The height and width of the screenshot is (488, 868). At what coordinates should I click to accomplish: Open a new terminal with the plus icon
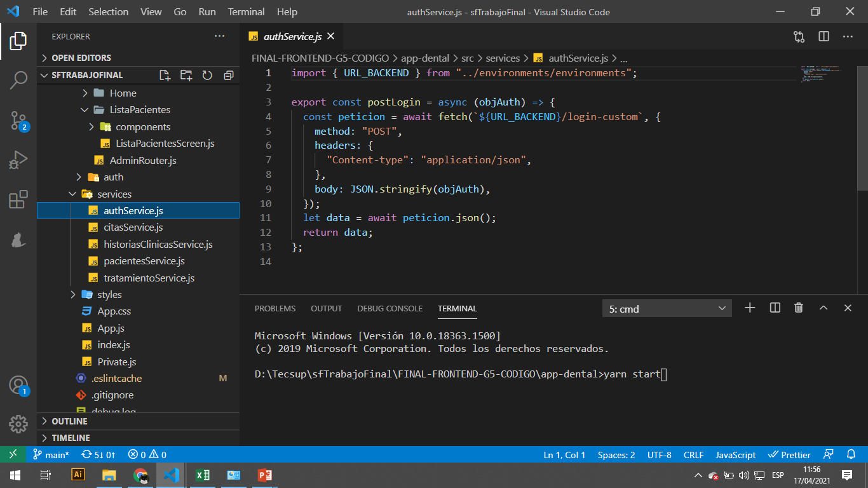(x=750, y=308)
